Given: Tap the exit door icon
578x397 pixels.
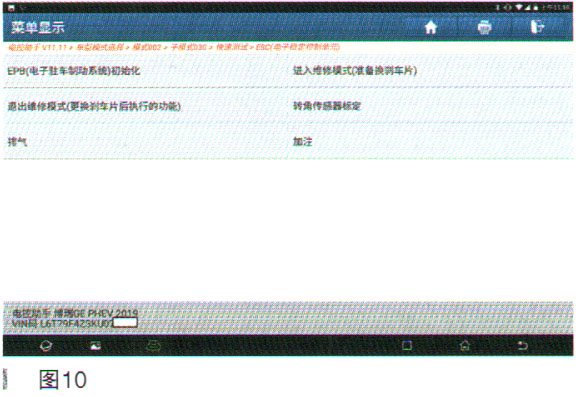Looking at the screenshot, I should coord(537,27).
